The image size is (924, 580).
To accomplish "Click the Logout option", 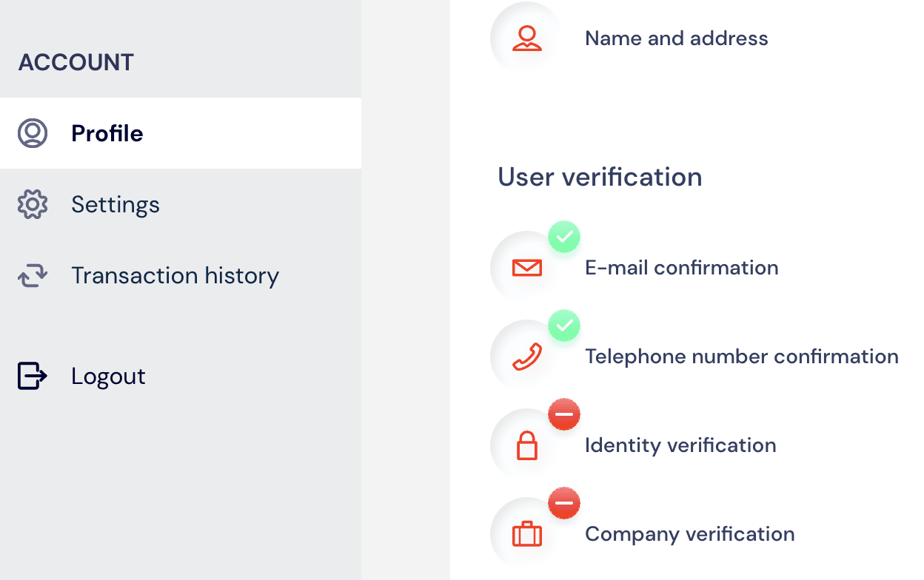I will [x=108, y=376].
